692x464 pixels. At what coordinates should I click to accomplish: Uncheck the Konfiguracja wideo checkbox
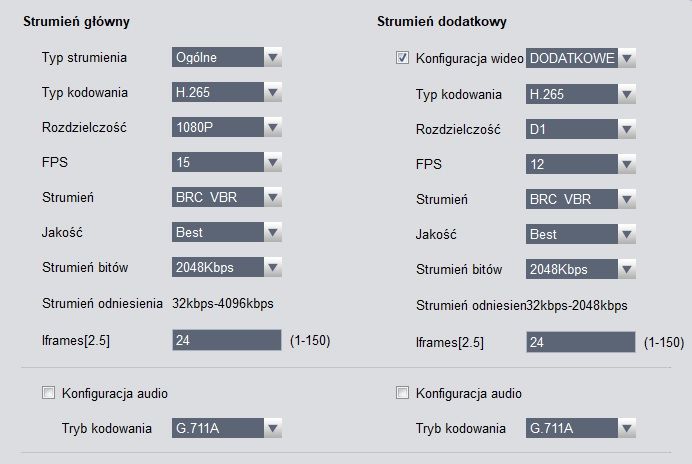pos(402,58)
